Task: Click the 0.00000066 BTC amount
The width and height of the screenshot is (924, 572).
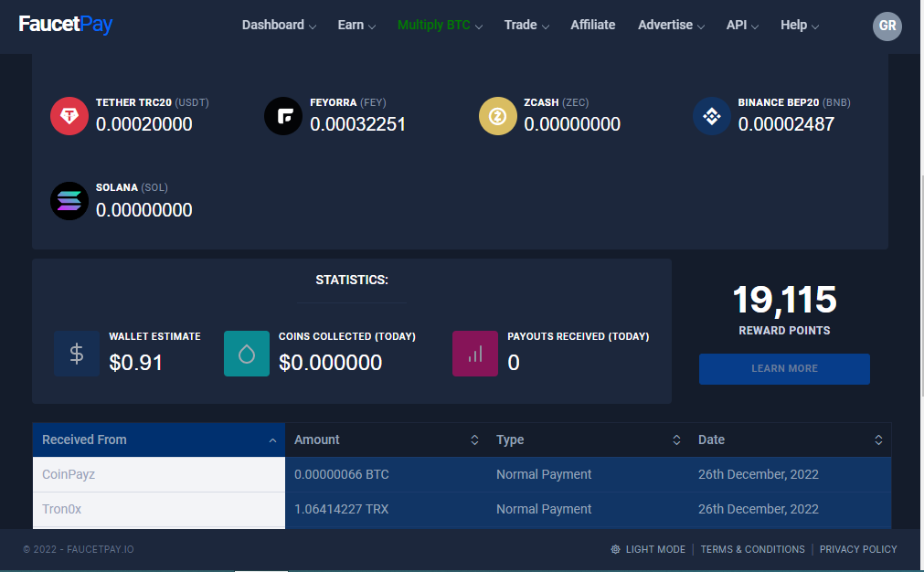Action: (341, 475)
